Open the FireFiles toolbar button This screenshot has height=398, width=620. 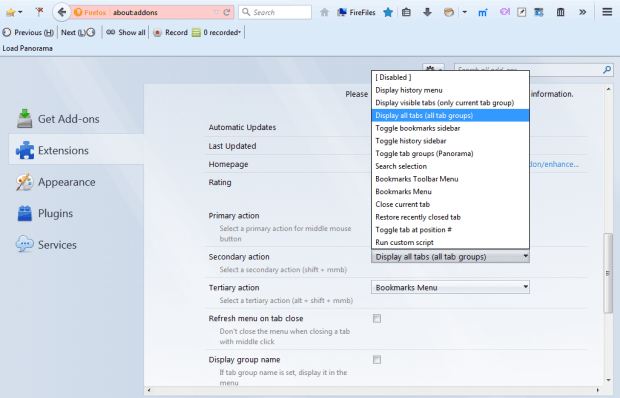click(x=356, y=12)
